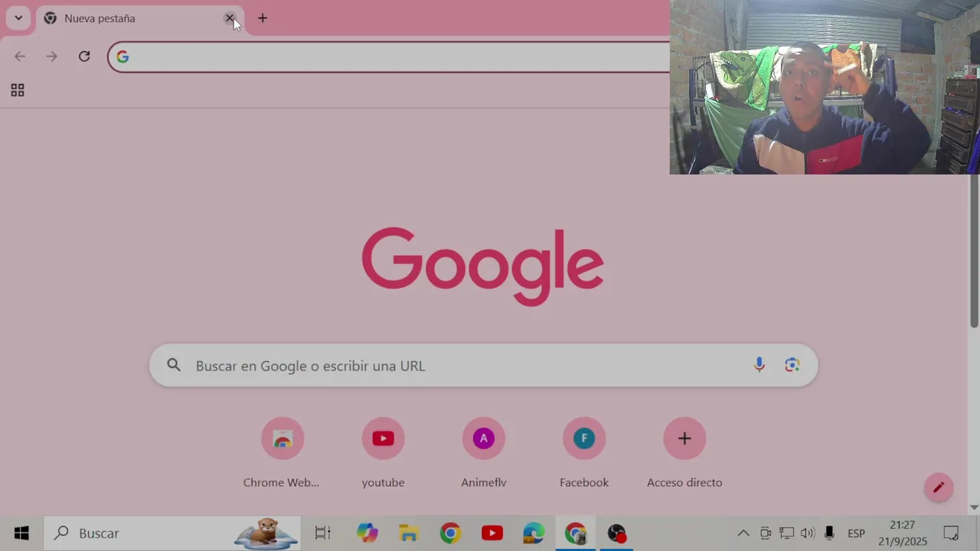Reload the page
Image resolution: width=980 pixels, height=551 pixels.
coord(84,56)
